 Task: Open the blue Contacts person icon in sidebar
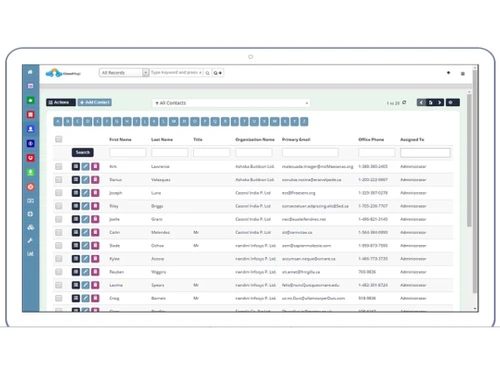30,129
